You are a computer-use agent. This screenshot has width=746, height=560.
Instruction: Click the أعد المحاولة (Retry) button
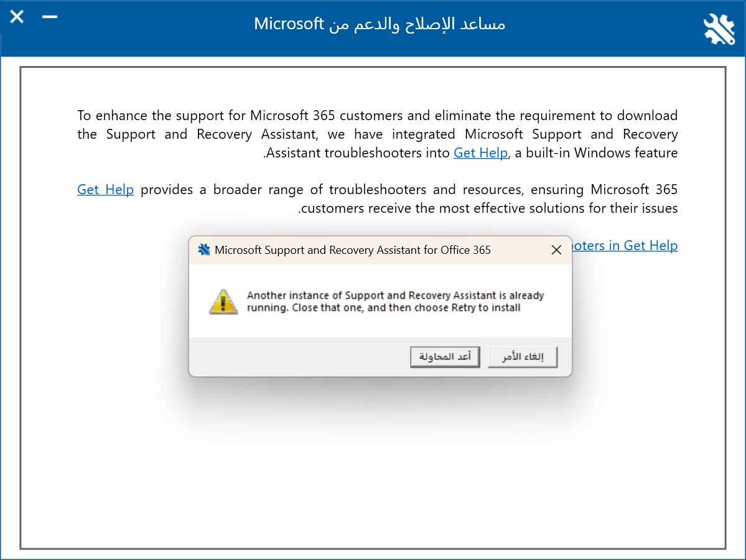[x=445, y=357]
